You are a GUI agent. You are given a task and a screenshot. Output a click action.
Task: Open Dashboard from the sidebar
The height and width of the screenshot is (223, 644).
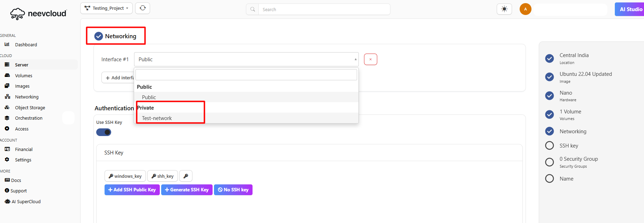click(26, 45)
